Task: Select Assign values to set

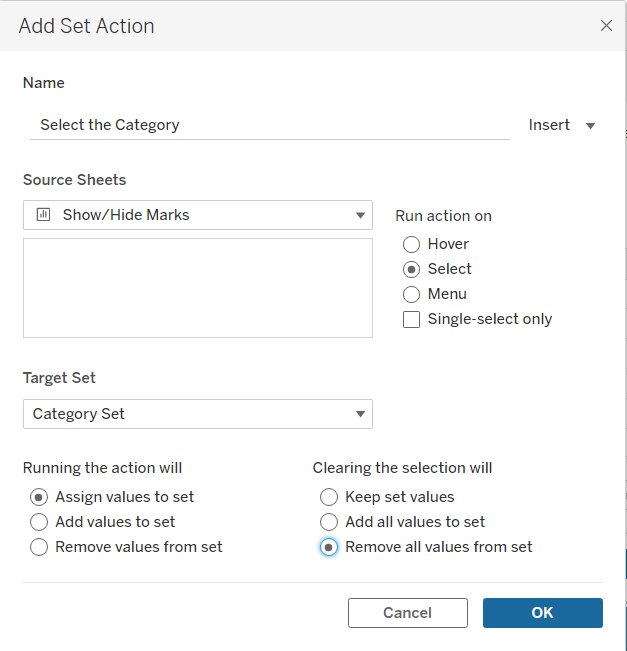Action: pos(39,497)
